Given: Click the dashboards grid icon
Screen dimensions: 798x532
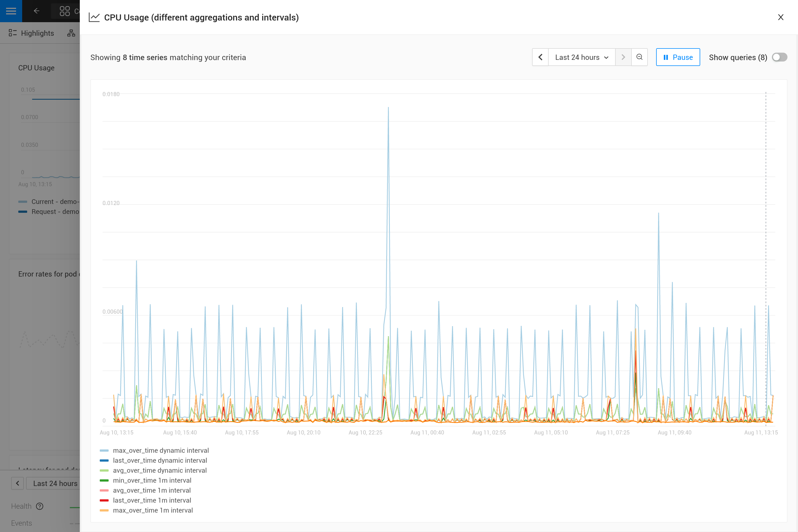Looking at the screenshot, I should [x=65, y=11].
